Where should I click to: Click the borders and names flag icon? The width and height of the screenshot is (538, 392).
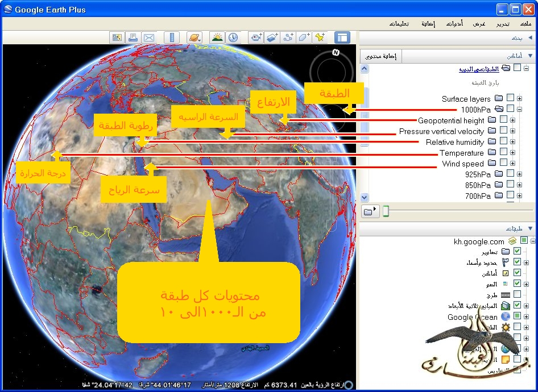(506, 262)
